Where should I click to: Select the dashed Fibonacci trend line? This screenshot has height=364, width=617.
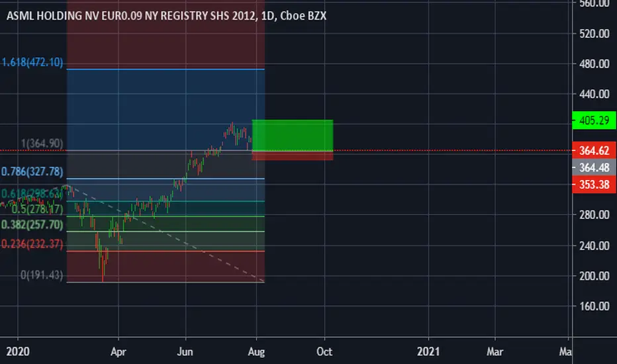tap(166, 233)
